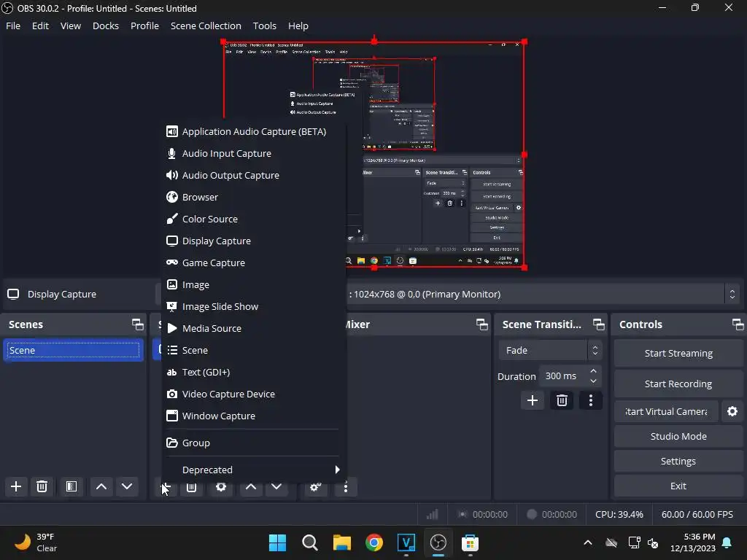Open the Scene Collection menu
The image size is (747, 560).
206,26
